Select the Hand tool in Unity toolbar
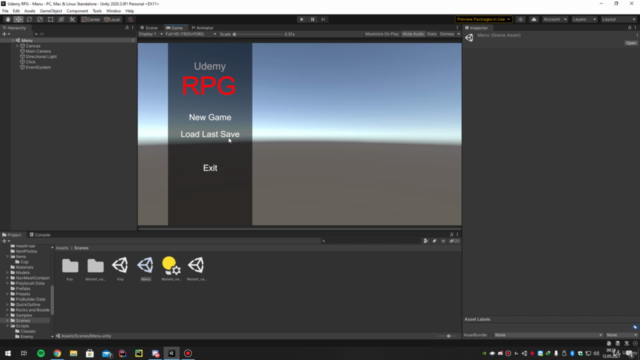The height and width of the screenshot is (360, 640). tap(7, 19)
